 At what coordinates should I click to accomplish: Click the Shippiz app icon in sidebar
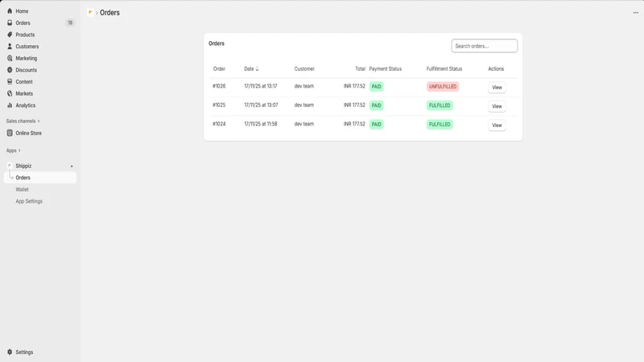coord(10,166)
